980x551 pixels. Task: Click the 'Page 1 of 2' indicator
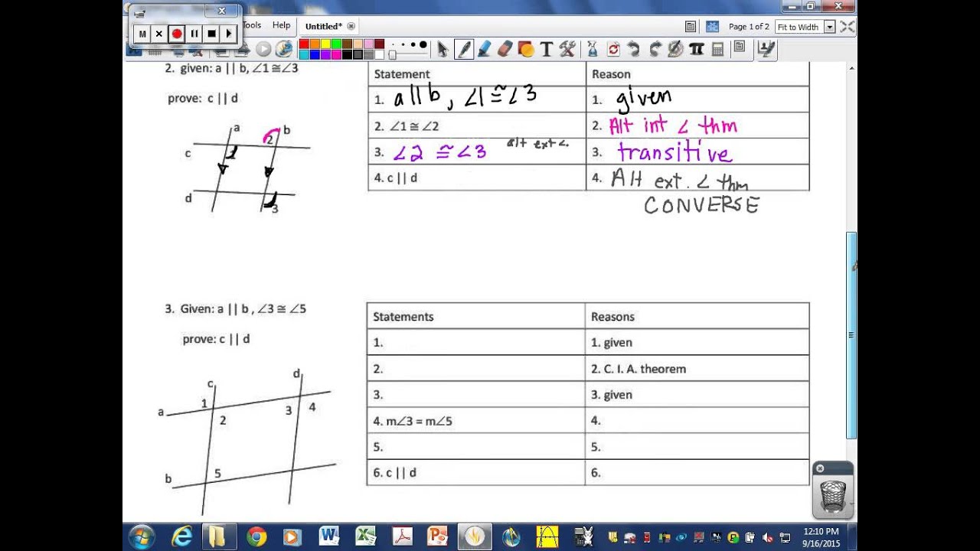click(749, 27)
